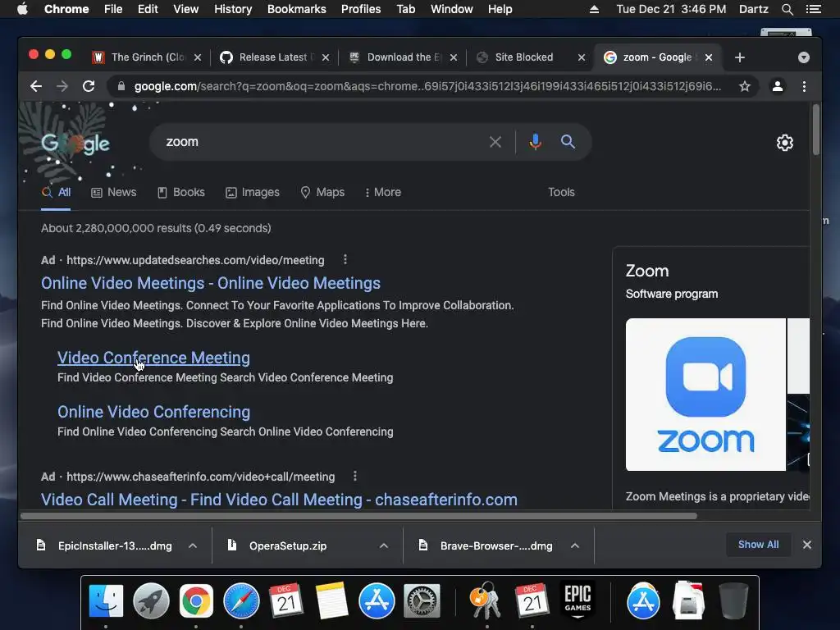
Task: Click the Zoom logo thumbnail image
Action: tap(705, 395)
